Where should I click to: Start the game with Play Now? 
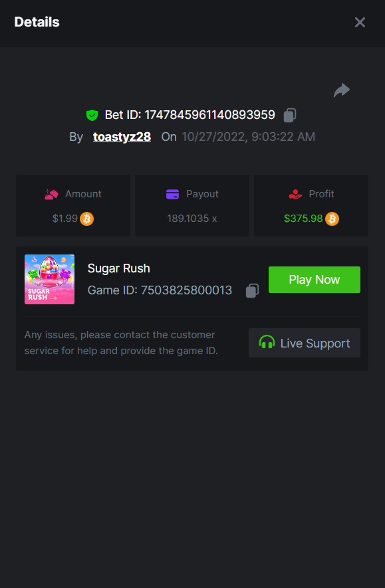(x=315, y=280)
